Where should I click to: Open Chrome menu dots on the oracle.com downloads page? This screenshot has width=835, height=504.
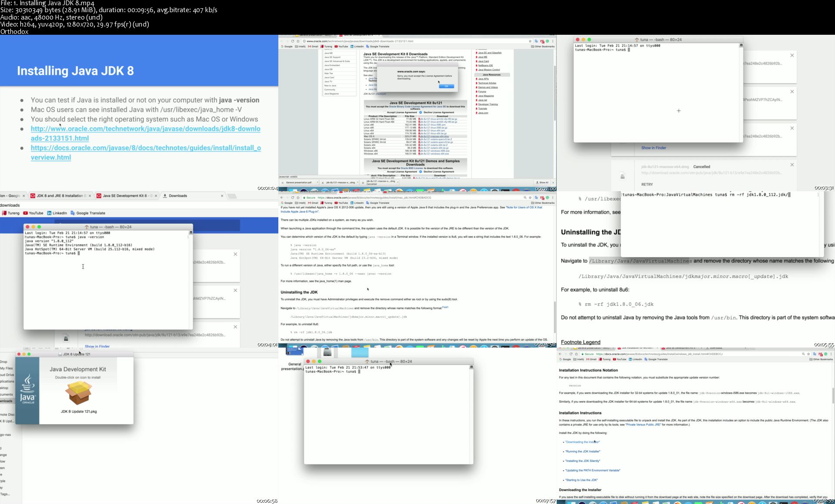[x=553, y=41]
